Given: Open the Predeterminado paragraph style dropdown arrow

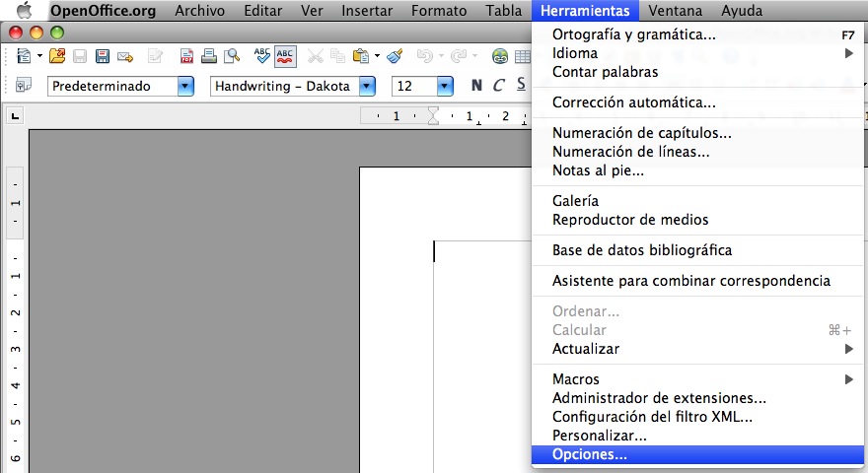Looking at the screenshot, I should [x=185, y=87].
